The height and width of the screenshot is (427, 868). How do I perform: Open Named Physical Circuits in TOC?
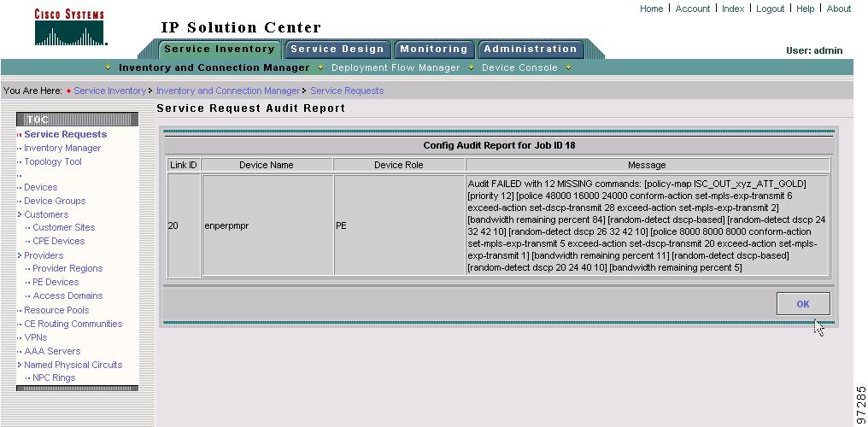point(73,365)
